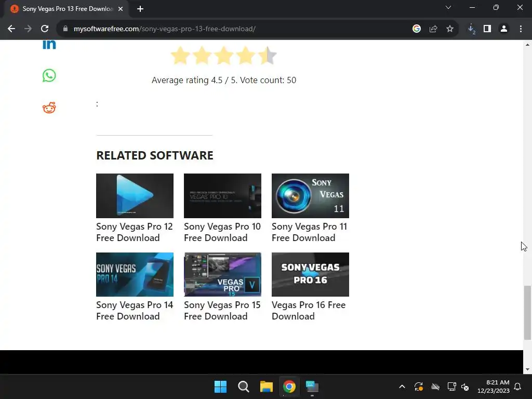Open Chrome profile menu
532x399 pixels.
point(504,29)
